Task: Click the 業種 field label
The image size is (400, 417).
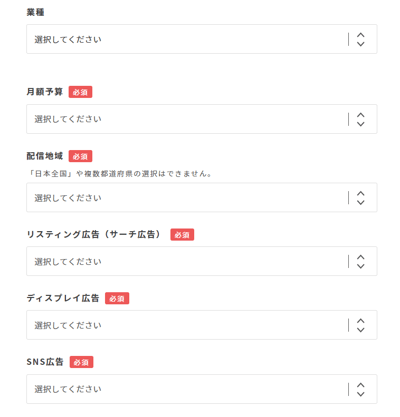Action: (35, 12)
